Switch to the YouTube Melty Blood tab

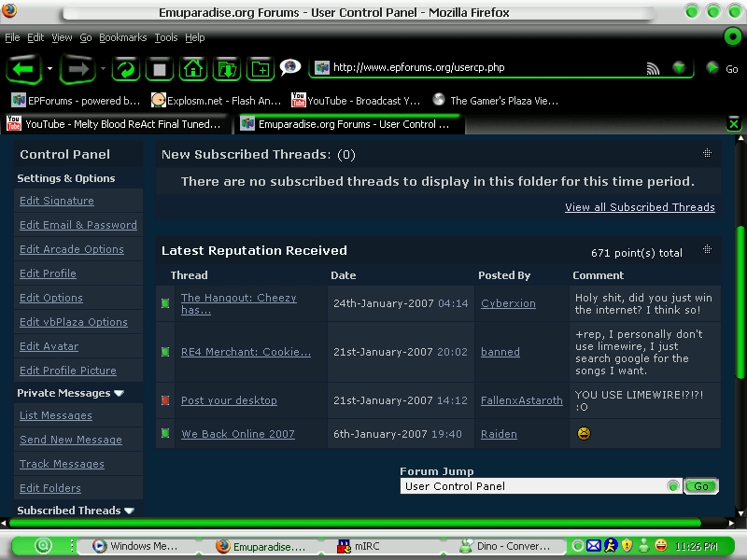click(115, 124)
